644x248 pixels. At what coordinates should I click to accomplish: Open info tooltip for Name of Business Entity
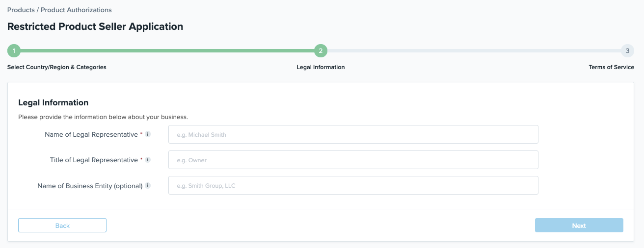[x=148, y=186]
